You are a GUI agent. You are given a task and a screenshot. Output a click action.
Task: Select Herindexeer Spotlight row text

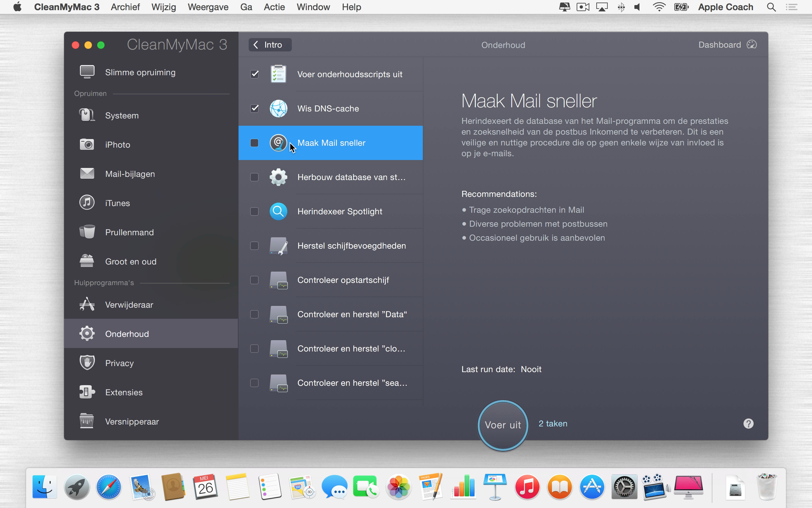coord(340,211)
